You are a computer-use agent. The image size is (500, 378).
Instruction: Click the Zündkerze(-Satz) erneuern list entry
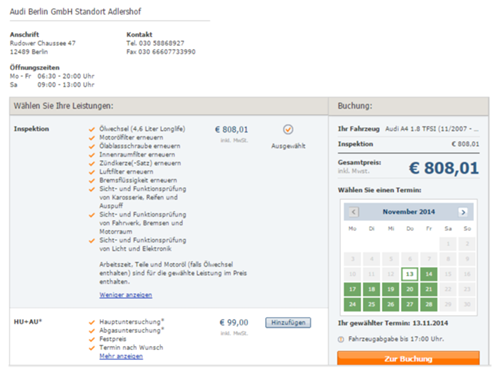(x=140, y=163)
